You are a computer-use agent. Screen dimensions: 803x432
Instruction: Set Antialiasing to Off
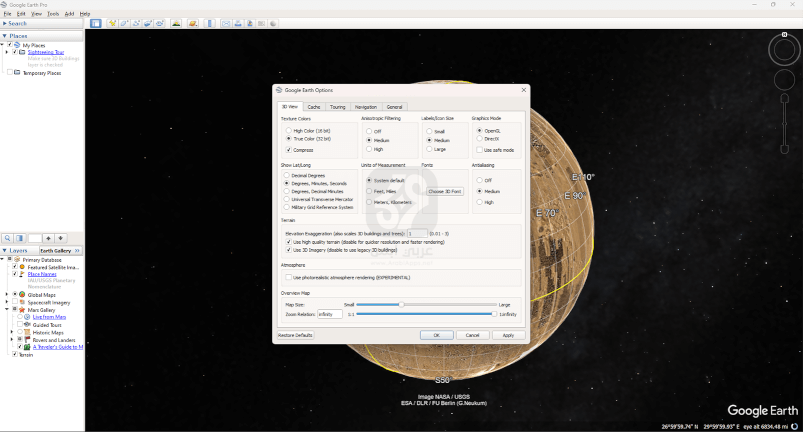pos(479,180)
